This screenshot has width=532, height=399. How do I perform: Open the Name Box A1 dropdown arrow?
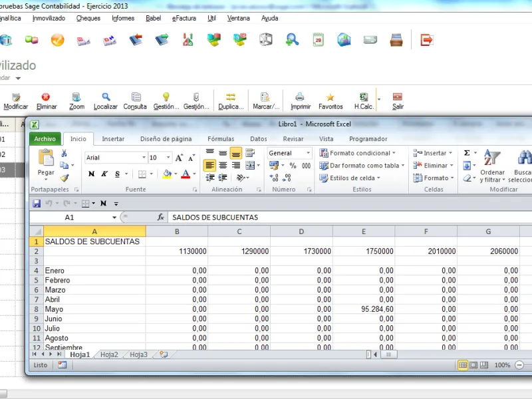114,217
